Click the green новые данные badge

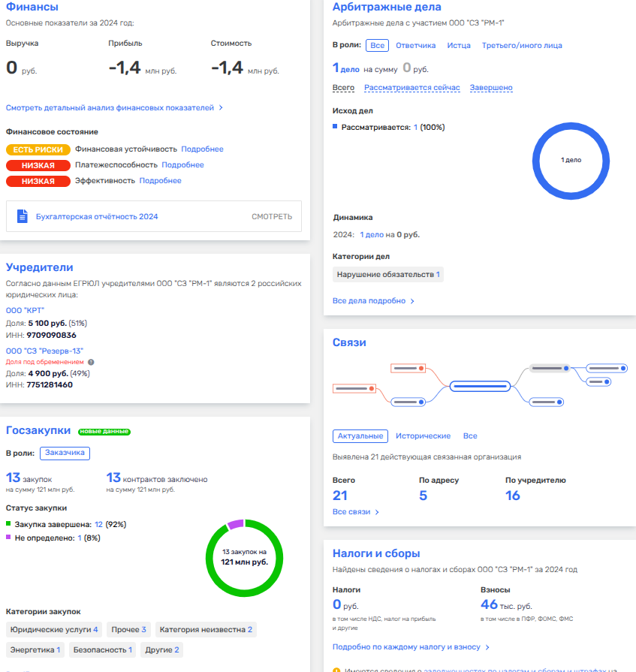(x=104, y=431)
